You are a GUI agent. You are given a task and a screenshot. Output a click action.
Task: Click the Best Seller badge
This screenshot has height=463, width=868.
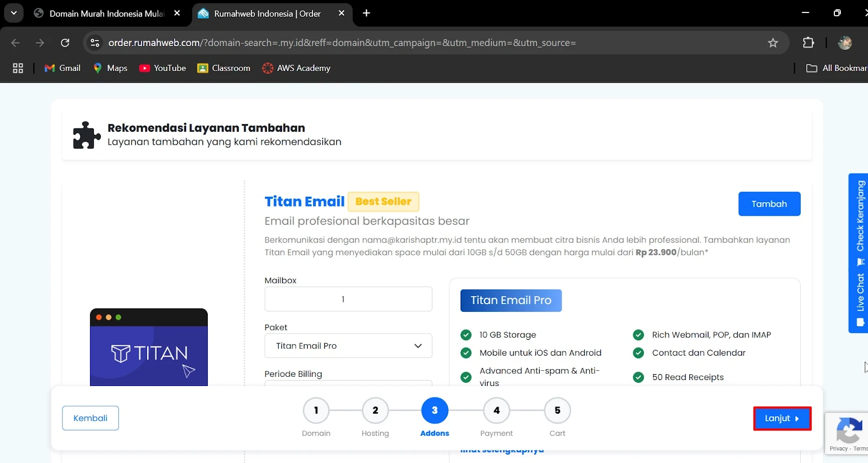(384, 202)
